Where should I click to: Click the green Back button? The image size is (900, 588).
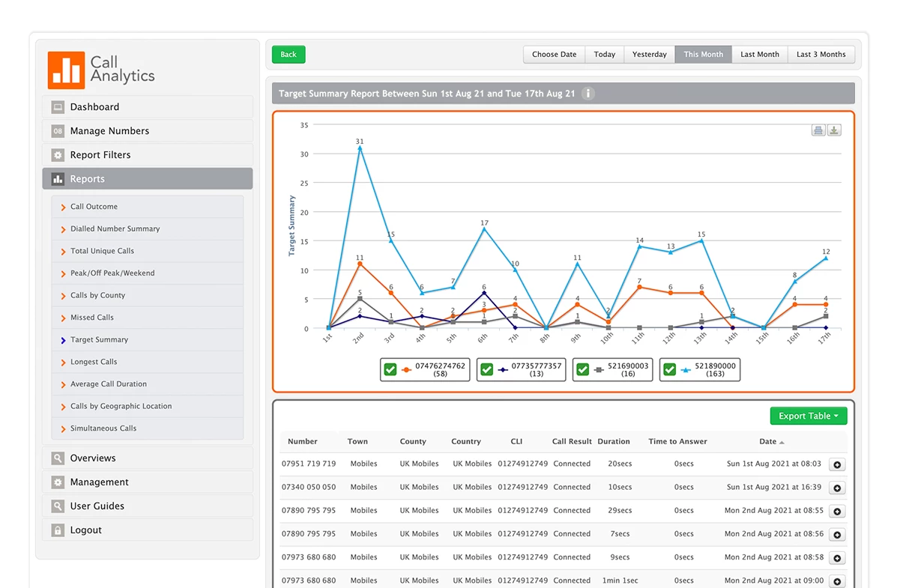pos(289,54)
